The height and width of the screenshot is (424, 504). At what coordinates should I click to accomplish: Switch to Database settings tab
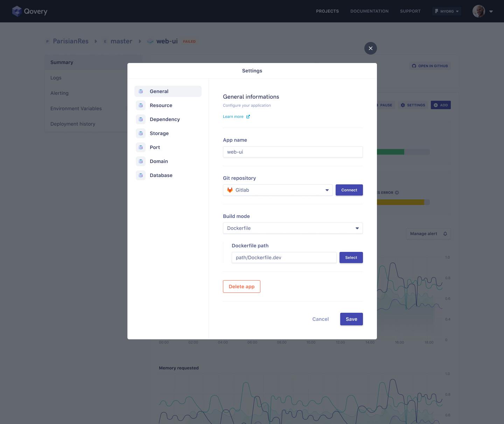click(168, 175)
